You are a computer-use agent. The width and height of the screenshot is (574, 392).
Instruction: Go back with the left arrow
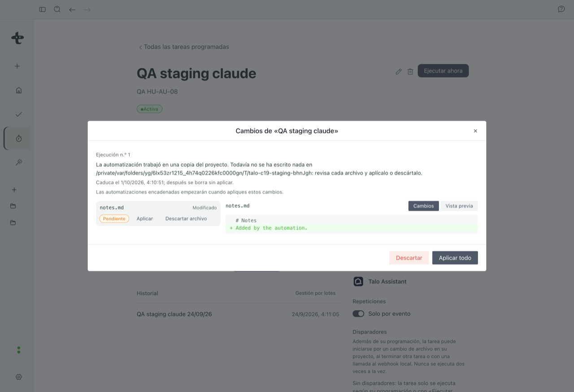[72, 9]
